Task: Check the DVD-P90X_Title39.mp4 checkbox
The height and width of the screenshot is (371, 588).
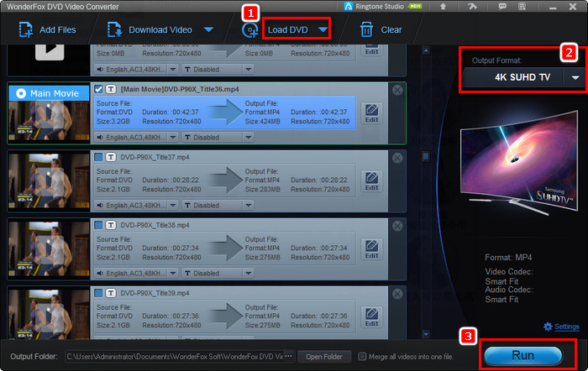Action: point(98,293)
